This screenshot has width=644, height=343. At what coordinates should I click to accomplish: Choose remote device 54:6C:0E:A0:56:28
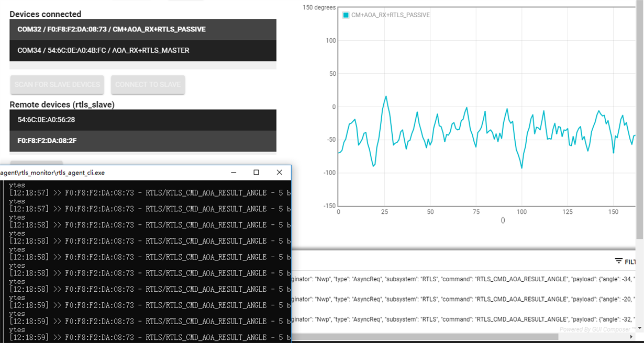coord(143,120)
